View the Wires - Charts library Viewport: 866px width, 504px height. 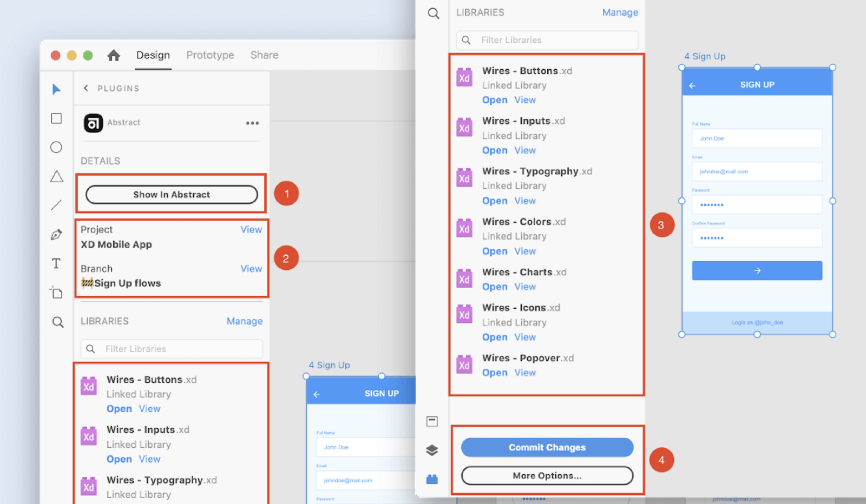click(525, 287)
